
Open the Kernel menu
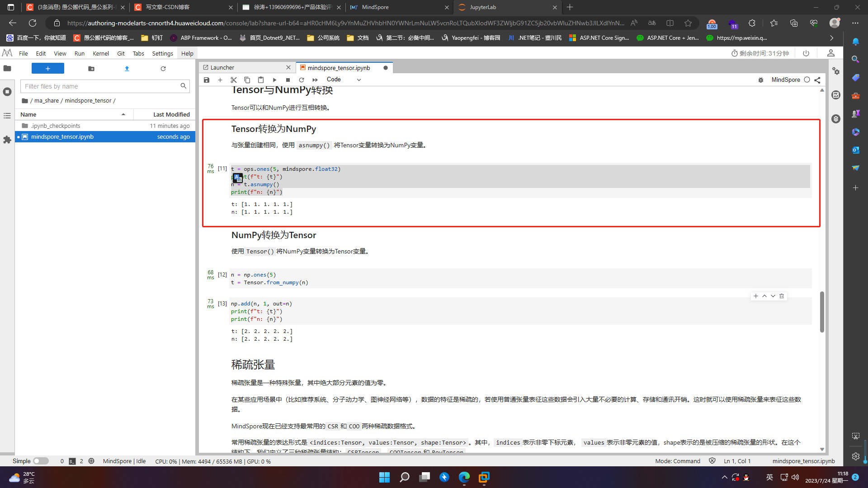(101, 53)
